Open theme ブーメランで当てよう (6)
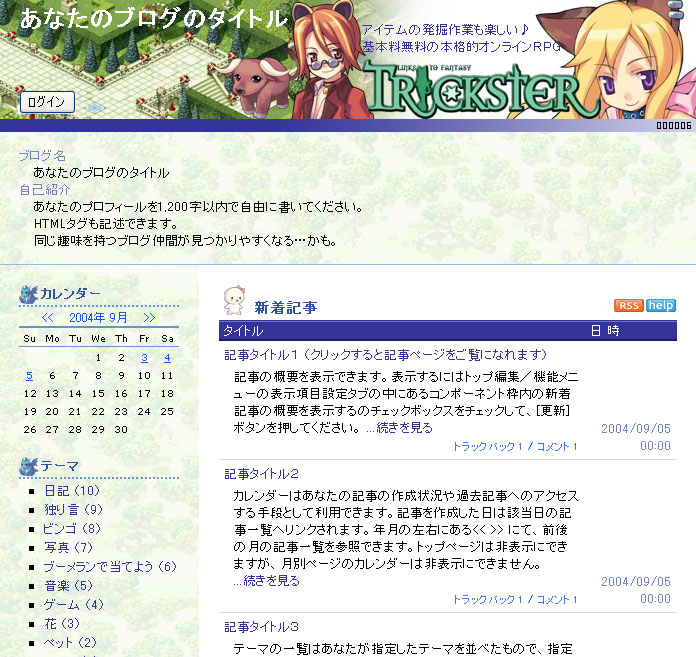 110,566
